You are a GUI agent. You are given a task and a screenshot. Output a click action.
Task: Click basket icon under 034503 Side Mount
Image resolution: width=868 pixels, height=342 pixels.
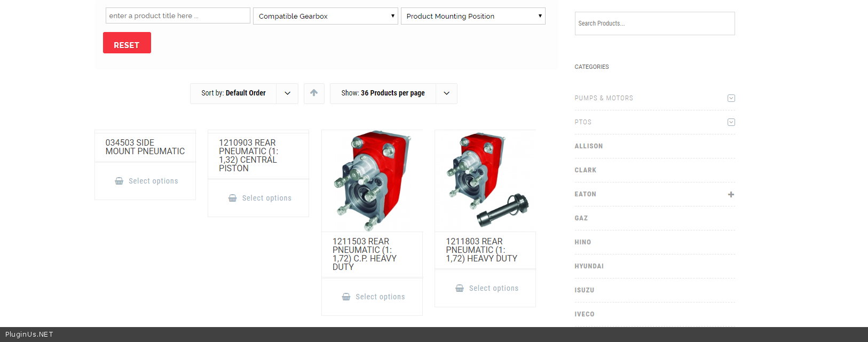[119, 181]
